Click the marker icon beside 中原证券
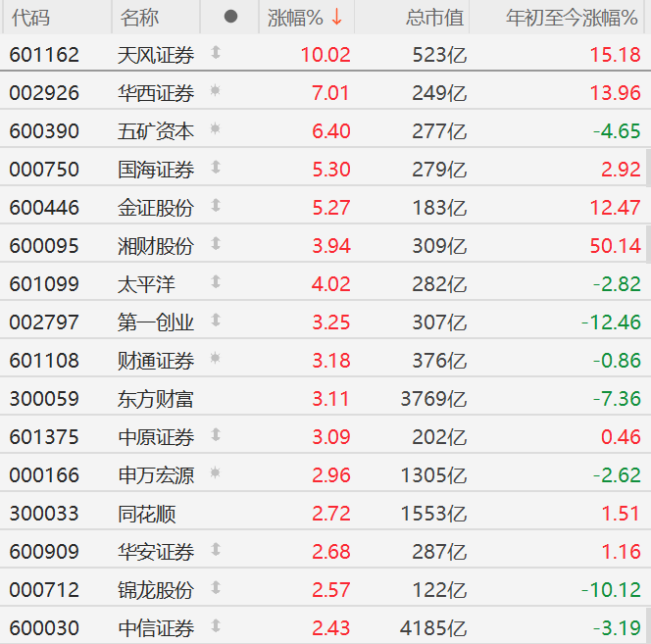 216,434
